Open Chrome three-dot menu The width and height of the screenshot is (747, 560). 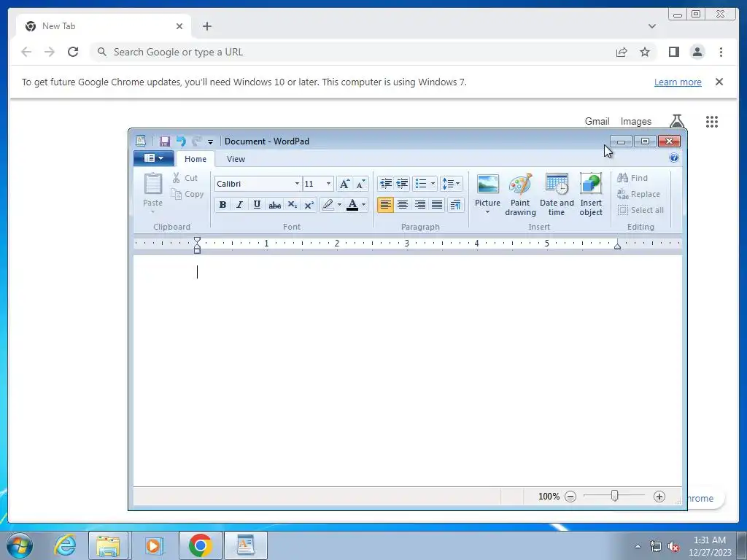(x=721, y=52)
